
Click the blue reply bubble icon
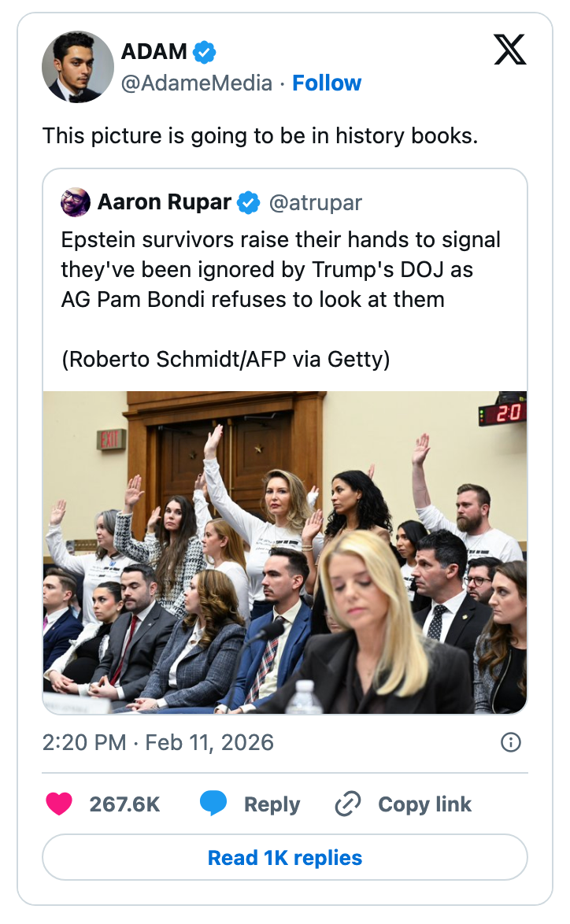coord(213,804)
